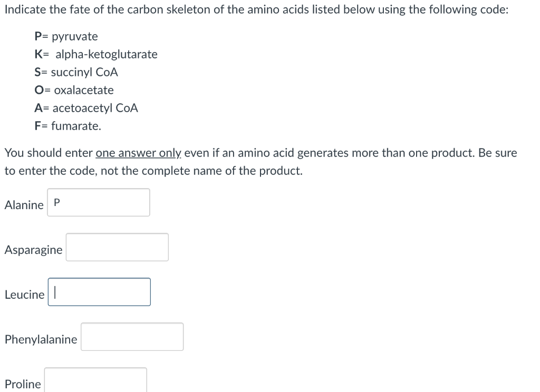The image size is (540, 392).
Task: Focus the Leucine answer input field
Action: [99, 292]
